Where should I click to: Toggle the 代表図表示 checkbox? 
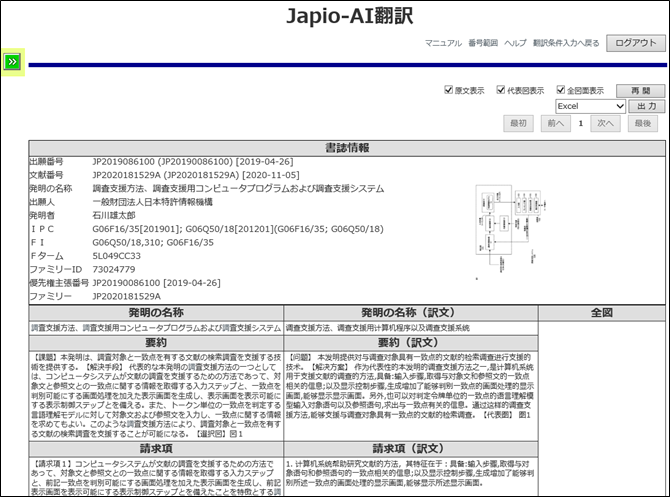[x=501, y=90]
